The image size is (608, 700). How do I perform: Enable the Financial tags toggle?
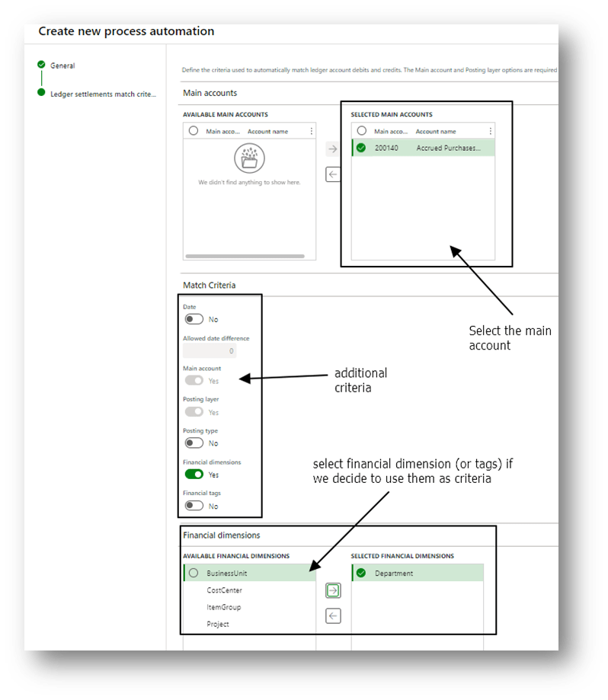194,505
